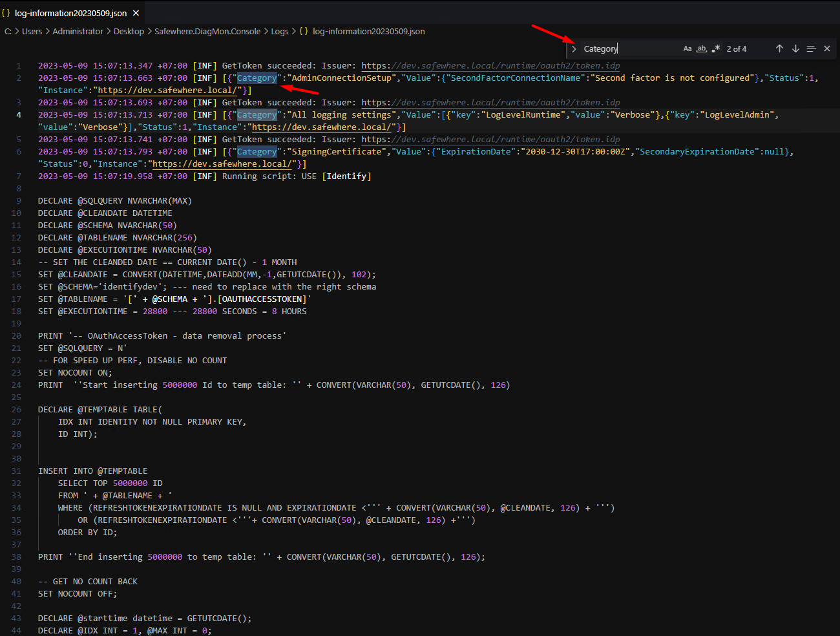Click the '[Identify]' text on line 7
Screen dimensions: 840x636
[x=346, y=176]
